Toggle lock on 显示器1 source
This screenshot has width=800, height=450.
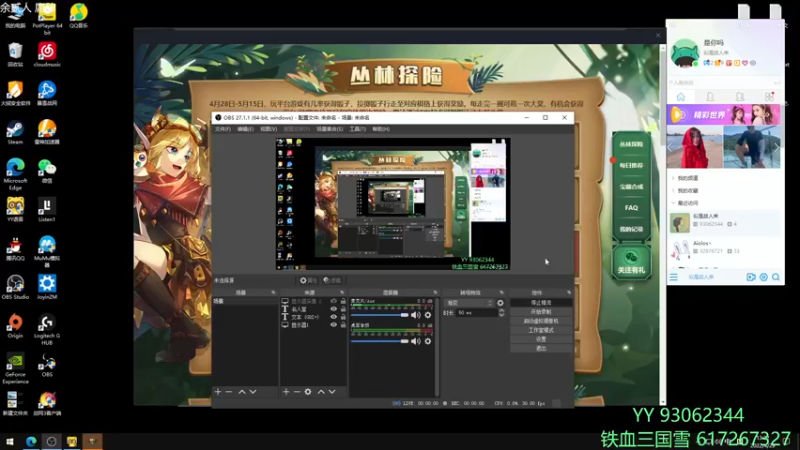click(343, 325)
